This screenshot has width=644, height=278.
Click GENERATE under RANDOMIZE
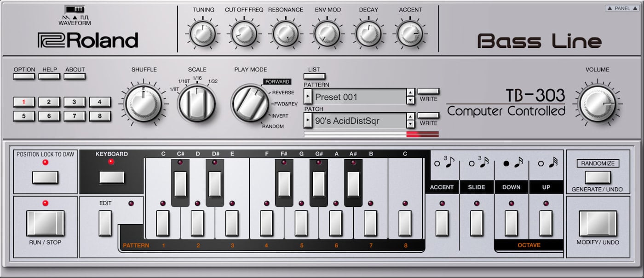[598, 178]
